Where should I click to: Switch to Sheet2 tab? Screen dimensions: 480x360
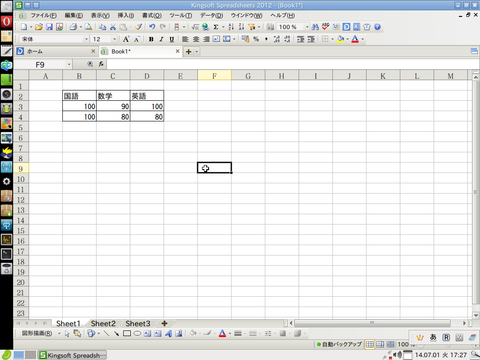[103, 323]
